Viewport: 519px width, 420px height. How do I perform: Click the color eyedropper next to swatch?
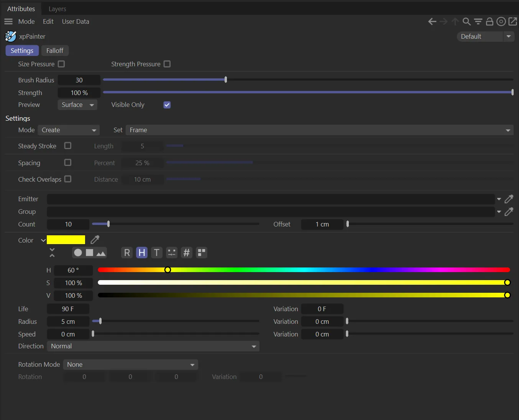click(x=95, y=240)
